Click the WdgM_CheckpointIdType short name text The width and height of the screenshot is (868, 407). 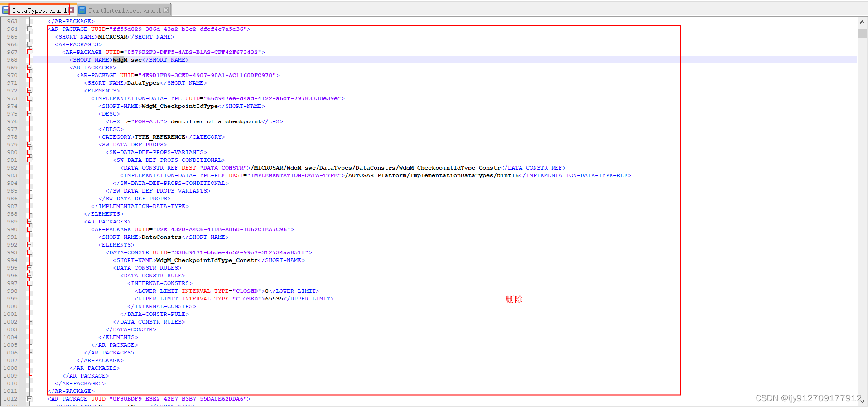pyautogui.click(x=180, y=106)
